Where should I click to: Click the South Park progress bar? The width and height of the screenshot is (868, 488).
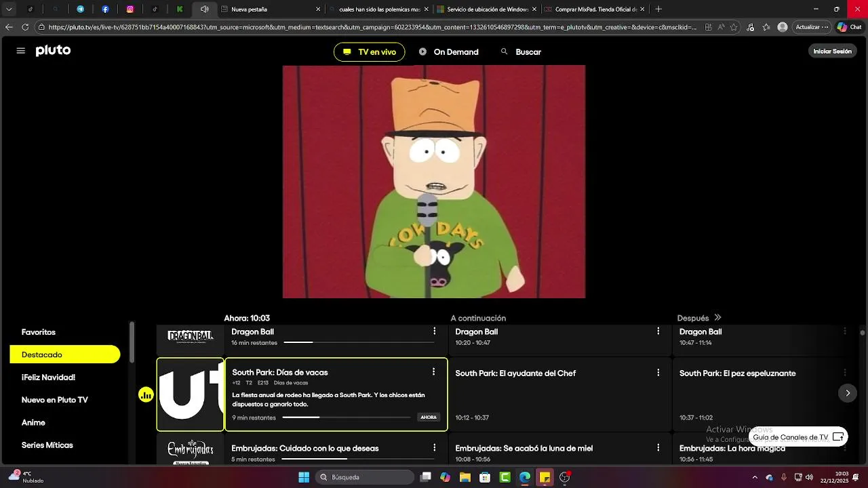click(x=347, y=418)
